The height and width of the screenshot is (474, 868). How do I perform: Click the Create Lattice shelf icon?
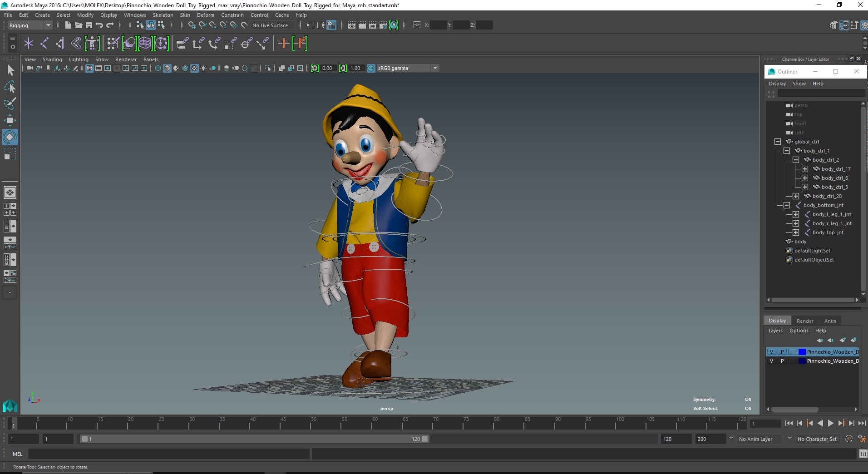[145, 44]
